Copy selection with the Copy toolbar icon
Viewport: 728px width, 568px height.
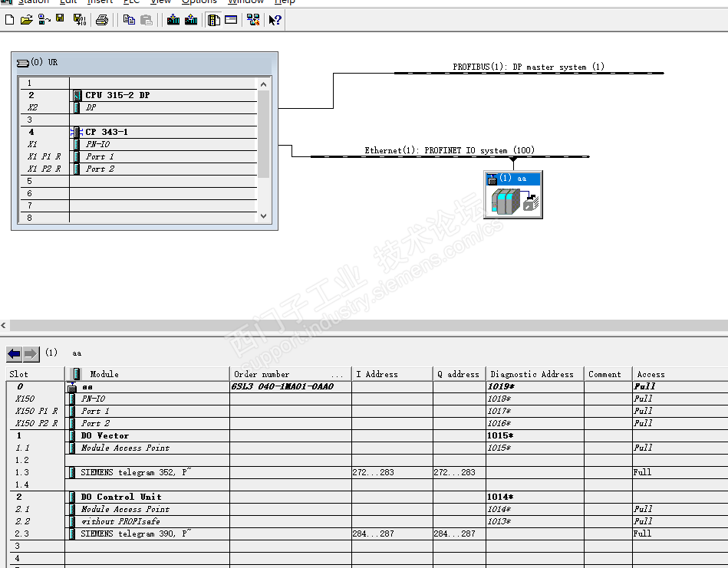pyautogui.click(x=129, y=20)
